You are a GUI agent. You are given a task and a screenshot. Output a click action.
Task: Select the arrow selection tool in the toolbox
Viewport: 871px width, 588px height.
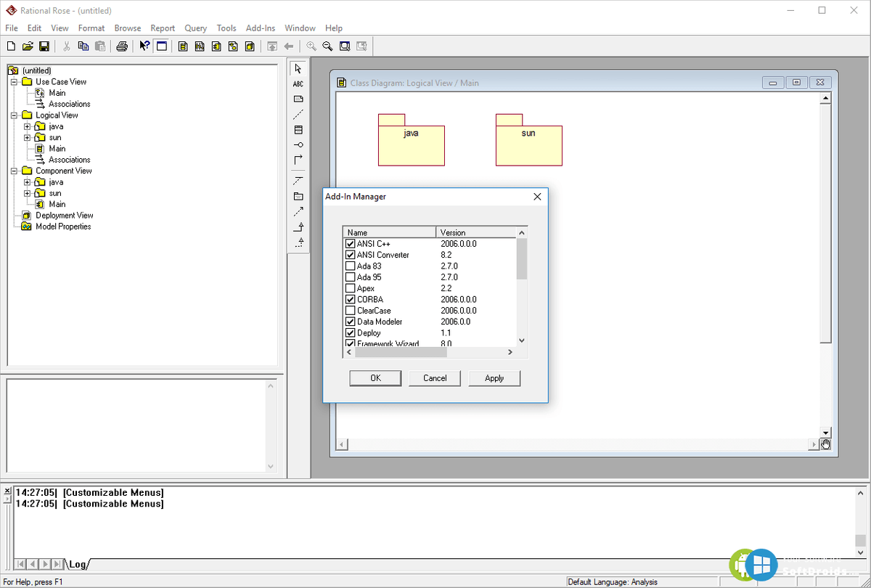pyautogui.click(x=298, y=68)
